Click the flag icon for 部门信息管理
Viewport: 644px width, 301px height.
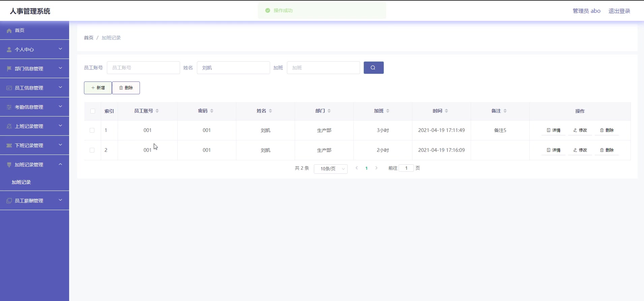(x=9, y=69)
